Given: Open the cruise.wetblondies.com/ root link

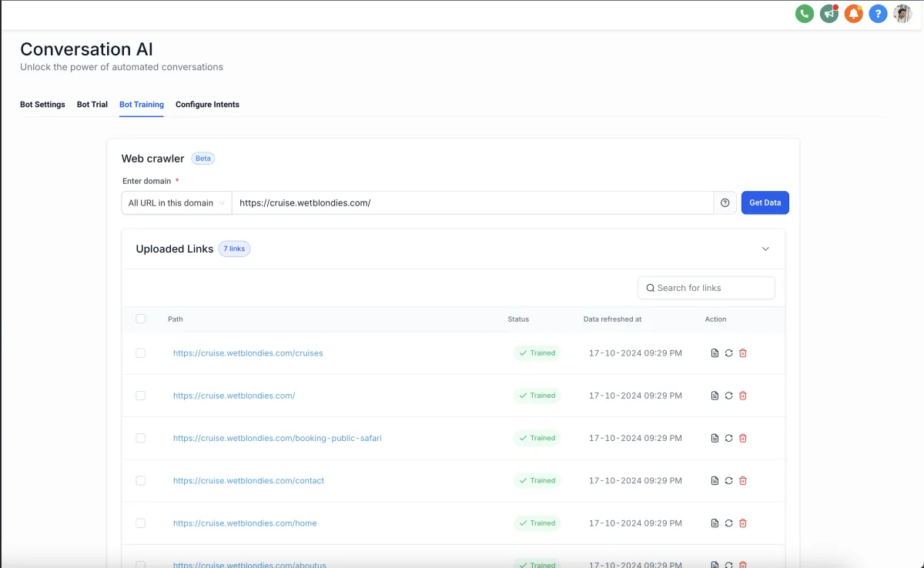Looking at the screenshot, I should click(x=234, y=396).
